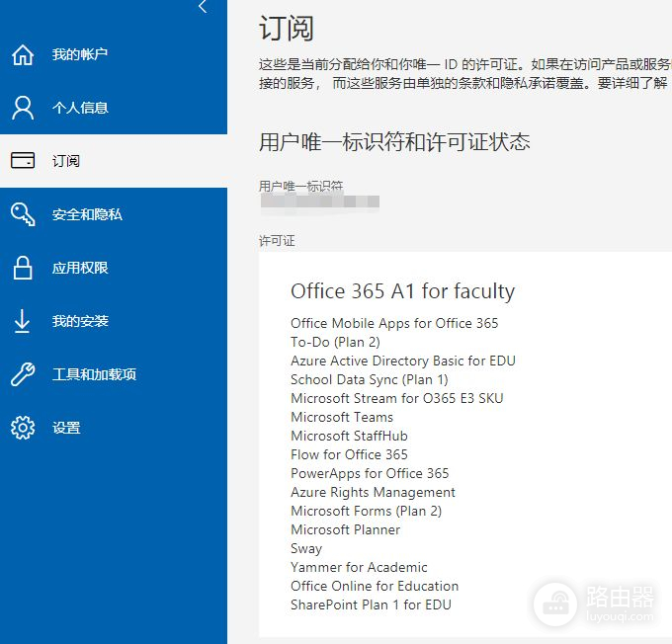The image size is (672, 644).
Task: Click the padlock icon for 应用权限
Action: [23, 268]
